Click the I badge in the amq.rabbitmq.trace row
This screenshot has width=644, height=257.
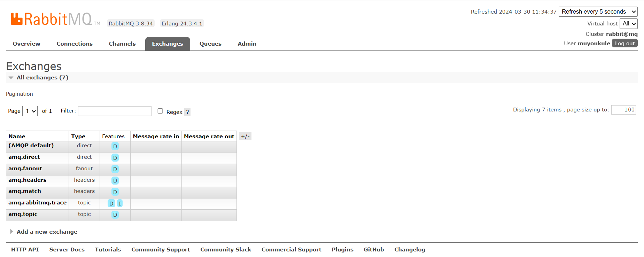[119, 203]
